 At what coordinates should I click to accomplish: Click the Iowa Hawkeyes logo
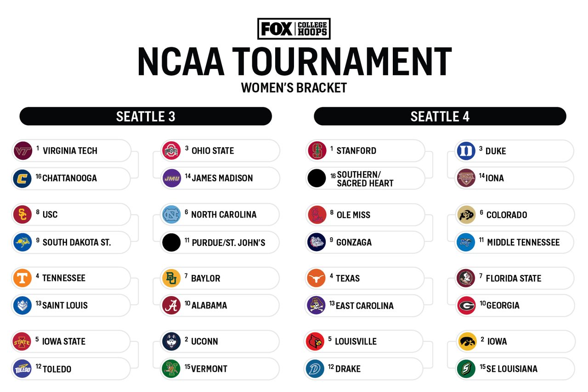[x=467, y=341]
